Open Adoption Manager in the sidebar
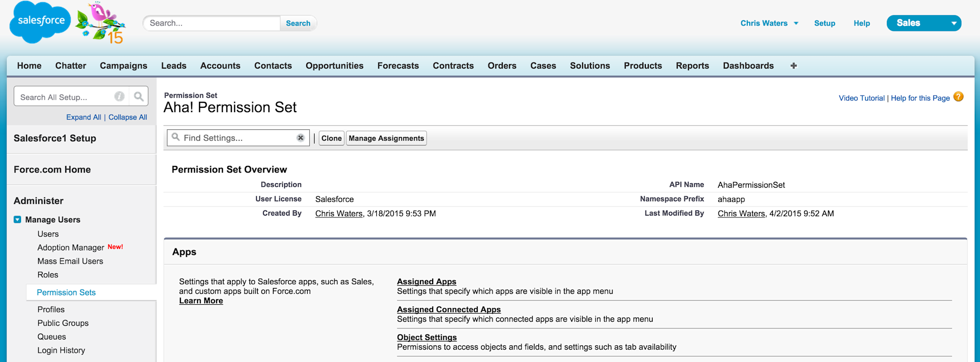This screenshot has height=362, width=980. 71,248
